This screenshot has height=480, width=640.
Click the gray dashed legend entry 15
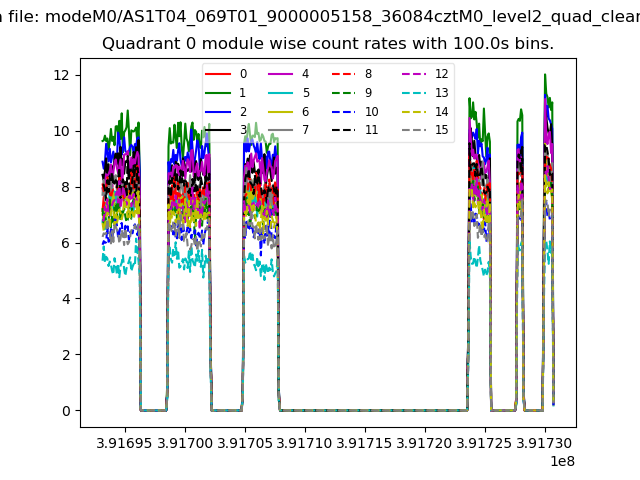420,130
